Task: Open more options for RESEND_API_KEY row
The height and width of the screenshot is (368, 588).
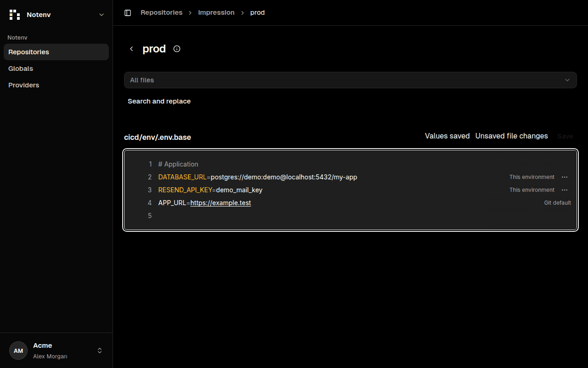Action: (x=565, y=190)
